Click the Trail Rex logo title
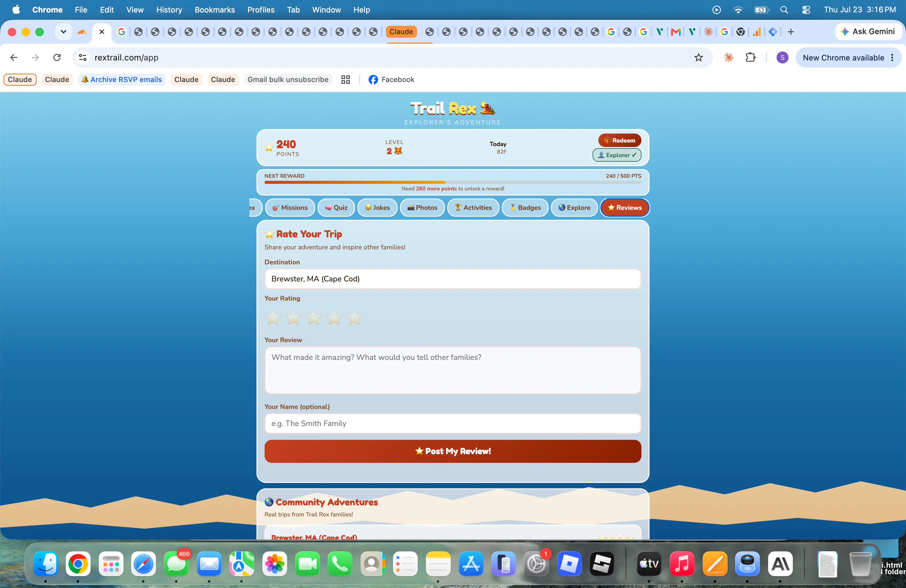 coord(453,108)
